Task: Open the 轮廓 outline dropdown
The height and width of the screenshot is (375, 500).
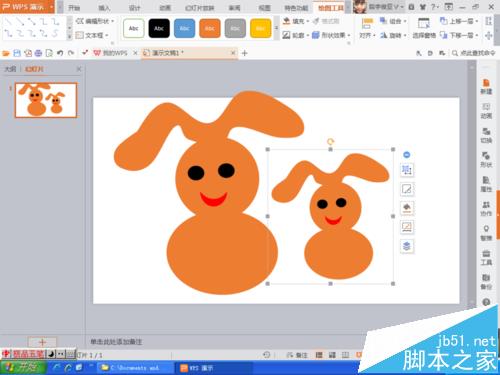Action: (x=296, y=35)
